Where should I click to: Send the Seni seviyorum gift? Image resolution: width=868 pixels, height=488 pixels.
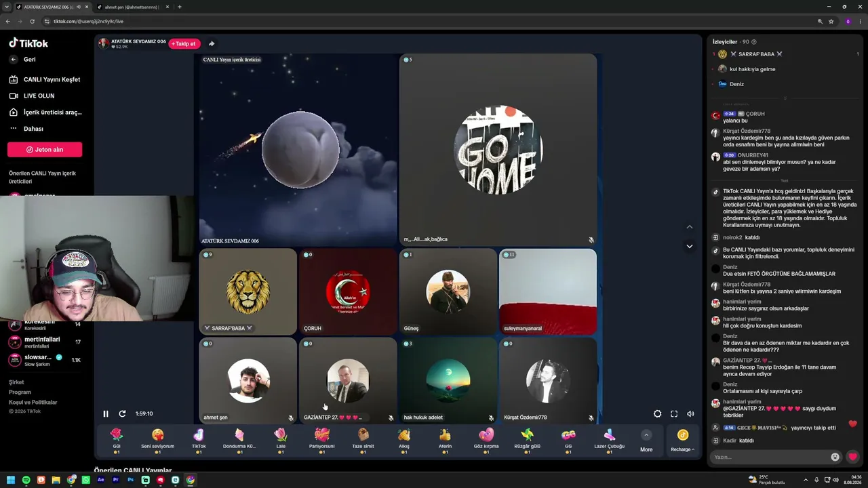pos(157,440)
